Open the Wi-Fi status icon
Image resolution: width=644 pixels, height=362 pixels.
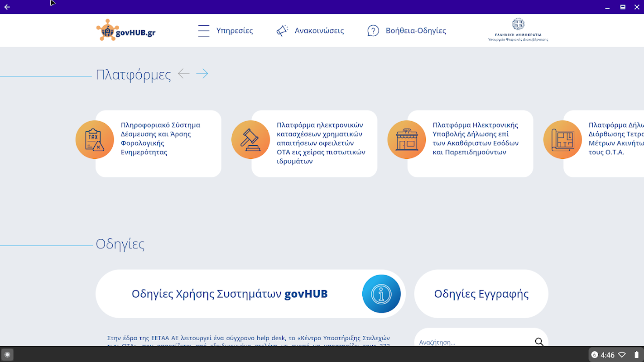pyautogui.click(x=622, y=355)
